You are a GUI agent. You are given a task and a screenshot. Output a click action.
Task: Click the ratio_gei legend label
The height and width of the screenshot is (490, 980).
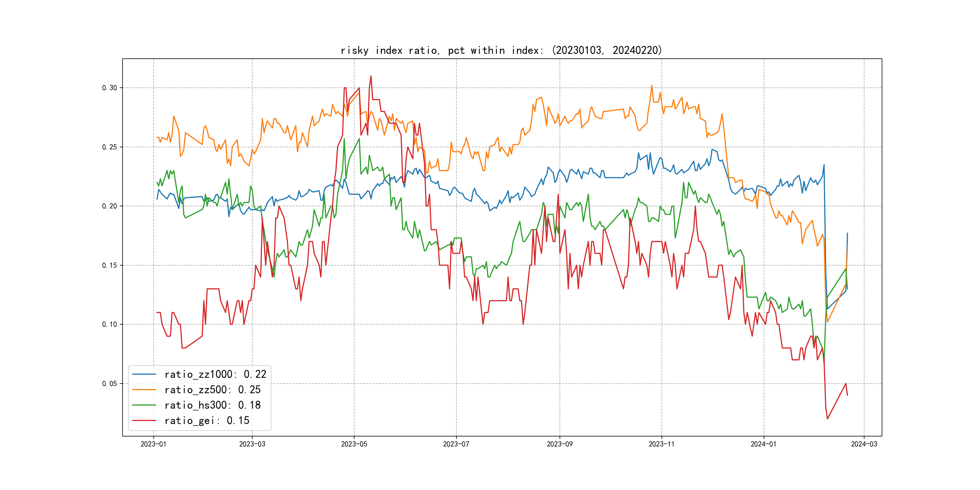click(x=207, y=420)
